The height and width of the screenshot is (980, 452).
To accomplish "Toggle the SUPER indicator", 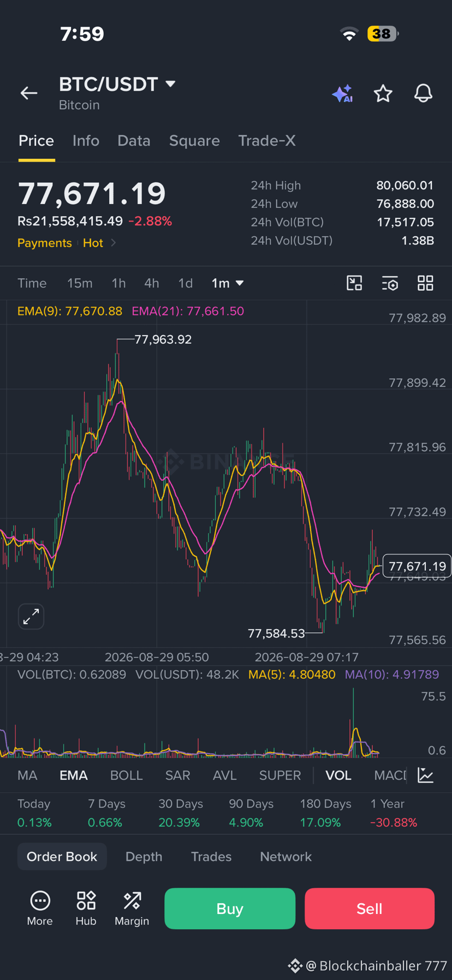I will click(280, 775).
